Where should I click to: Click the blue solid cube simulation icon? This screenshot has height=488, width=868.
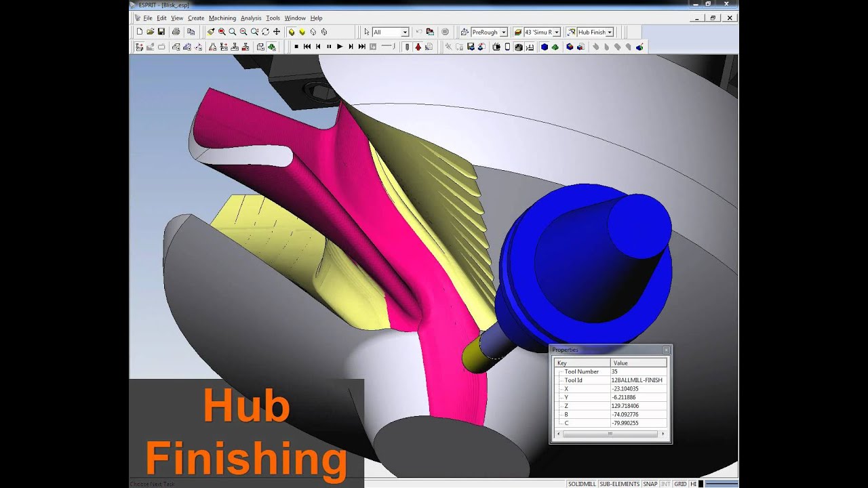coord(545,47)
